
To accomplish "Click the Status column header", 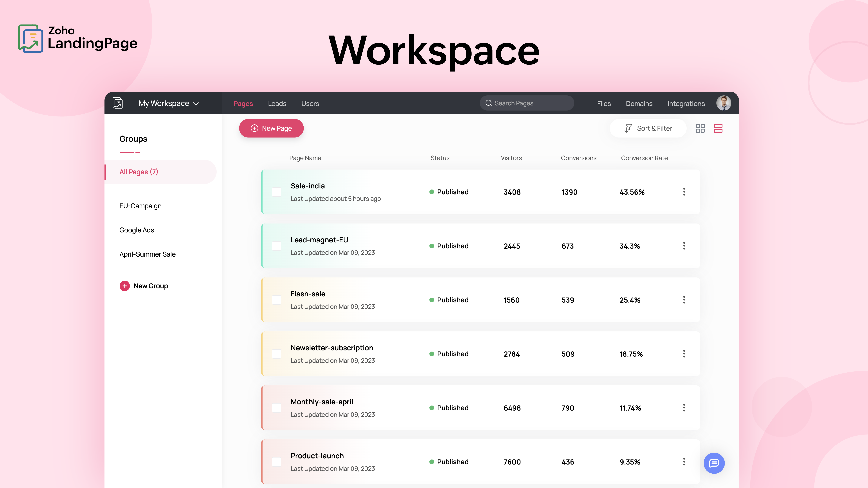I will [440, 158].
